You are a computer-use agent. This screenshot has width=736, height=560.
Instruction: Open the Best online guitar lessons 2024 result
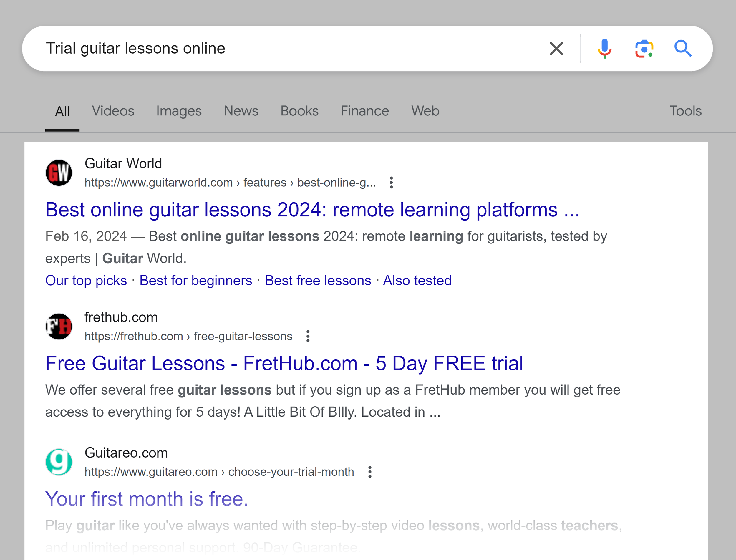click(312, 210)
